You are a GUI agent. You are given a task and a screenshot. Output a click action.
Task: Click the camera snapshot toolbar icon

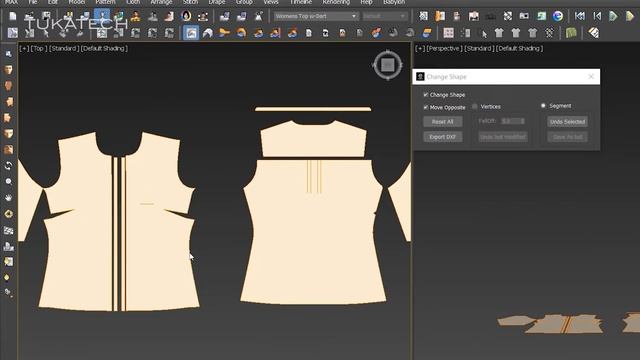point(524,16)
